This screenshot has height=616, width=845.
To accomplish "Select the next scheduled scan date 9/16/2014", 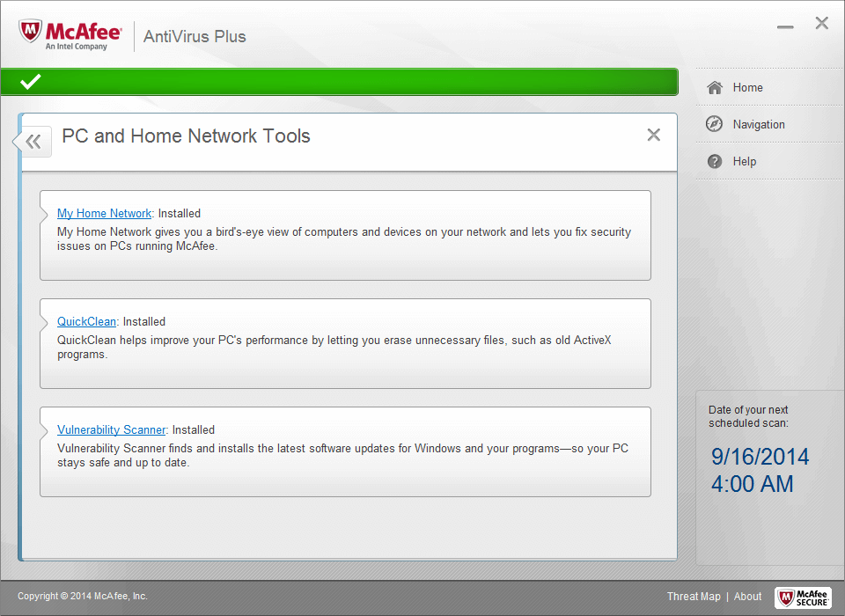I will pyautogui.click(x=760, y=458).
